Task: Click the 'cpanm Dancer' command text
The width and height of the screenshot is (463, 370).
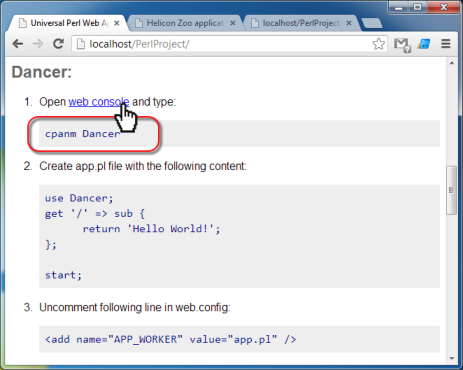Action: coord(82,134)
